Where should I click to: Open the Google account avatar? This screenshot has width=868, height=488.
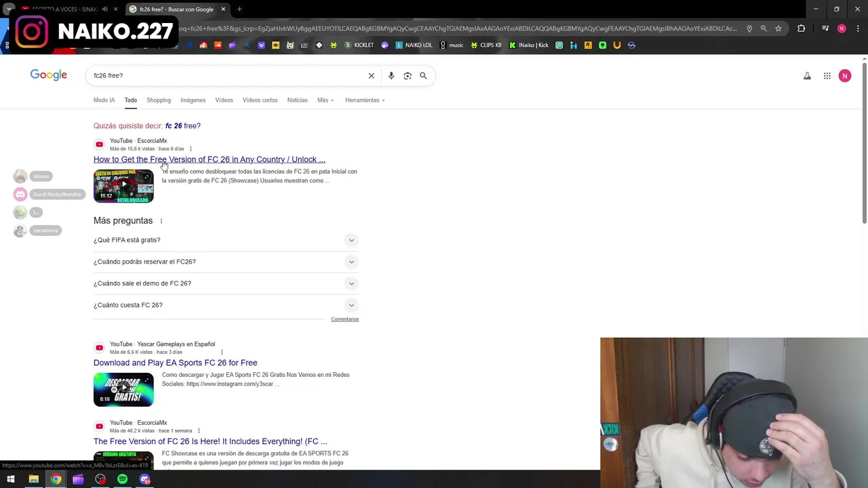pos(845,76)
